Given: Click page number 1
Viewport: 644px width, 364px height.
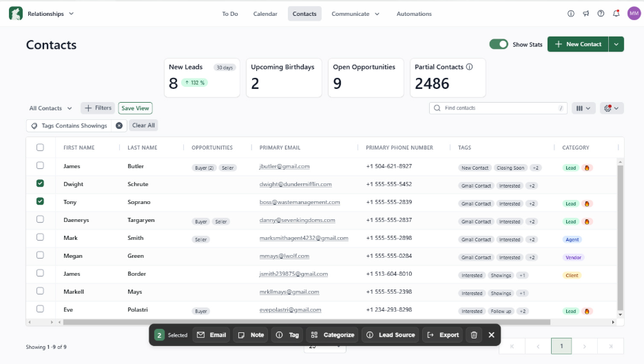Looking at the screenshot, I should 561,346.
